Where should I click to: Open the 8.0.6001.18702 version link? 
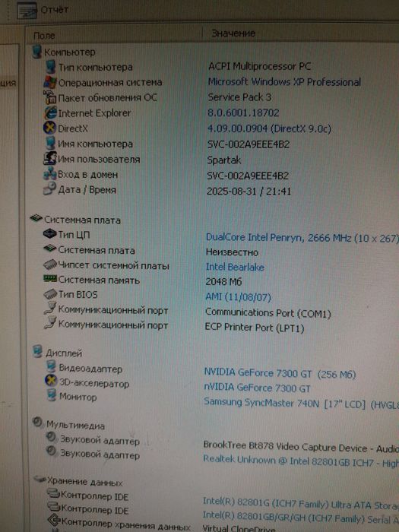click(x=243, y=112)
